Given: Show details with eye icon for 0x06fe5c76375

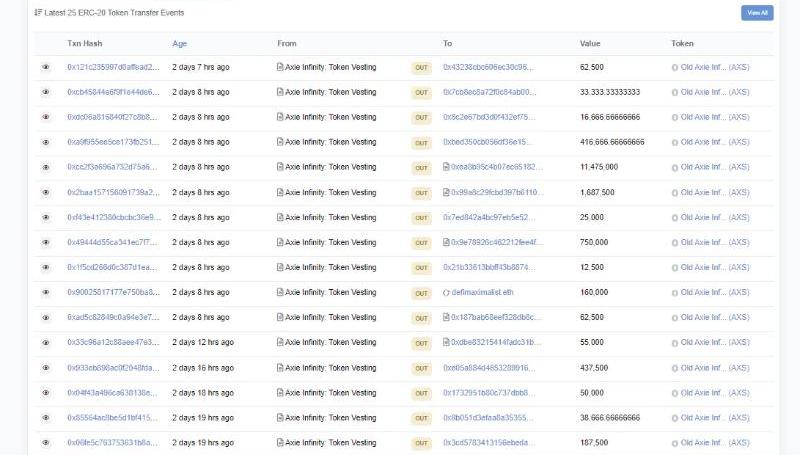Looking at the screenshot, I should pyautogui.click(x=45, y=442).
